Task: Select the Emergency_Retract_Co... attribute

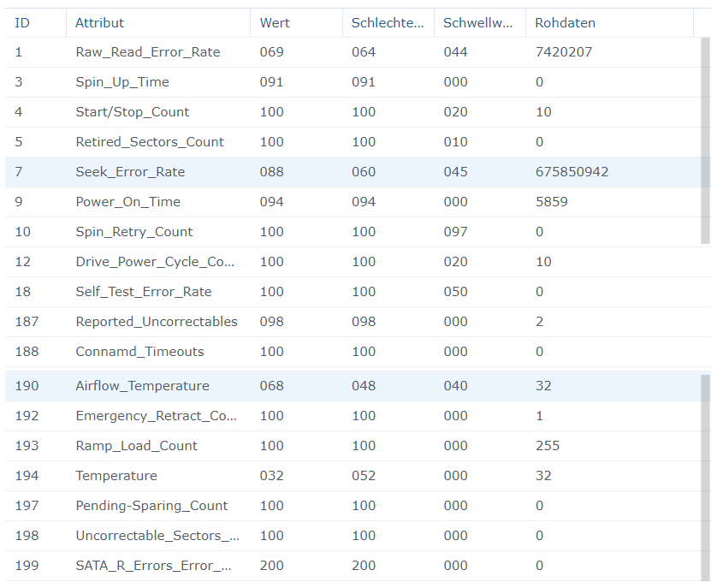Action: click(x=156, y=416)
